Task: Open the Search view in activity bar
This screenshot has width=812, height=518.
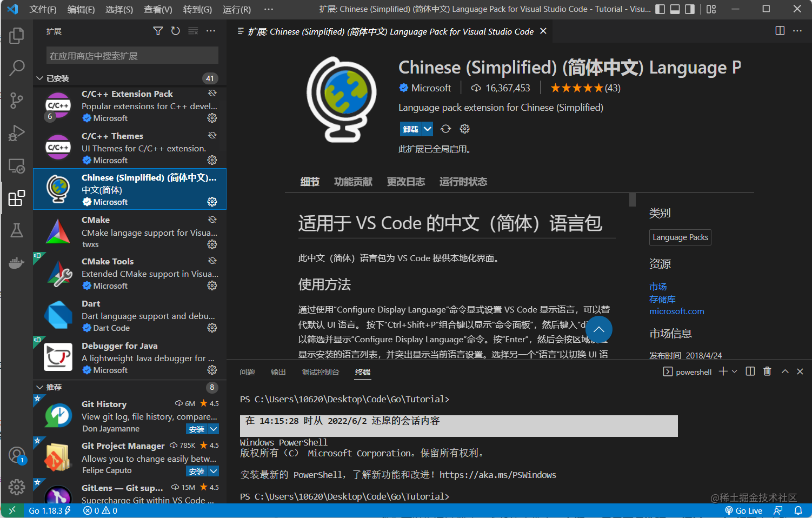Action: [17, 68]
